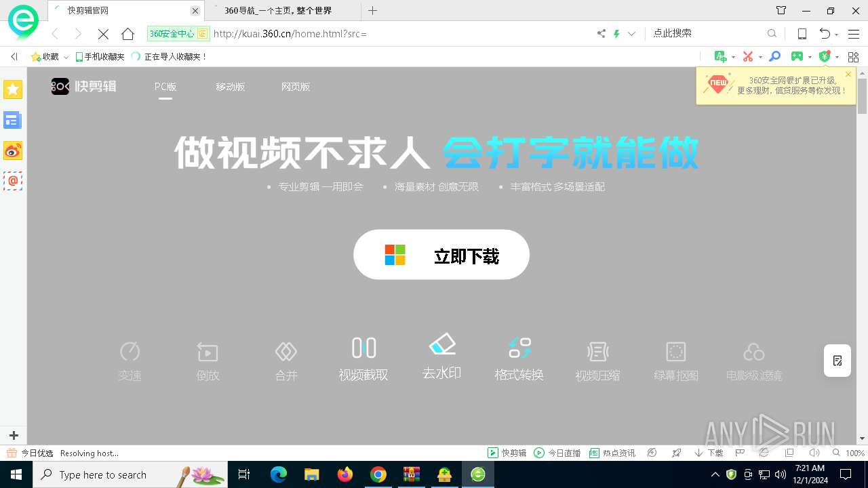Select the 移动版 navigation tab
The height and width of the screenshot is (488, 868).
[230, 87]
